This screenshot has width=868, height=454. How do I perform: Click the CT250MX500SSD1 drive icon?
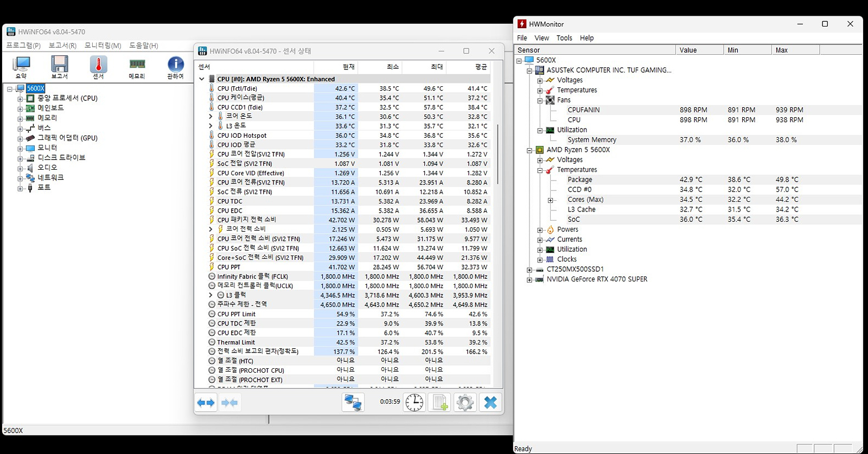[539, 270]
